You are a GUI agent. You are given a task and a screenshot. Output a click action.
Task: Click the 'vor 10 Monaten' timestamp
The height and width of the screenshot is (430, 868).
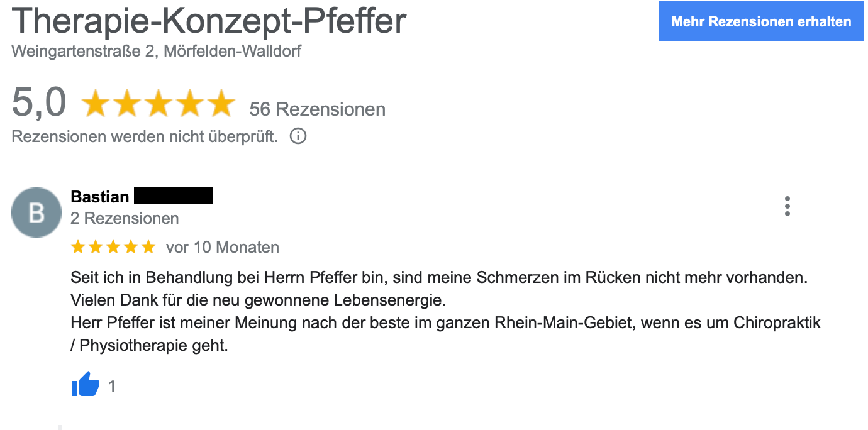coord(223,247)
